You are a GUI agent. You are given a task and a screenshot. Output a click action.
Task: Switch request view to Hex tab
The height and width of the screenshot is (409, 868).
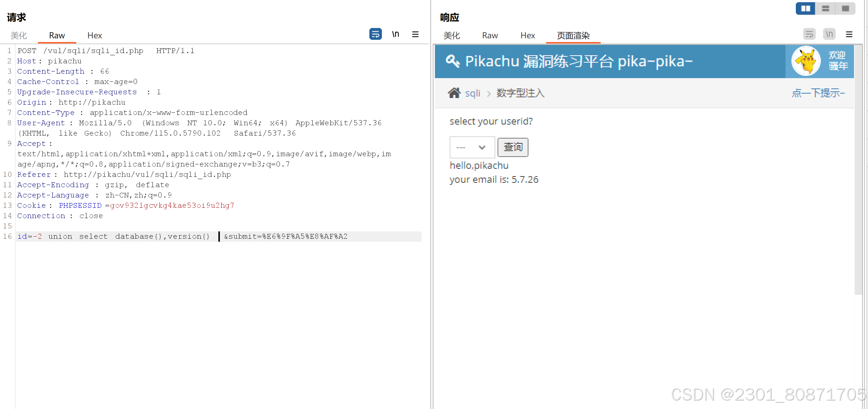(94, 35)
